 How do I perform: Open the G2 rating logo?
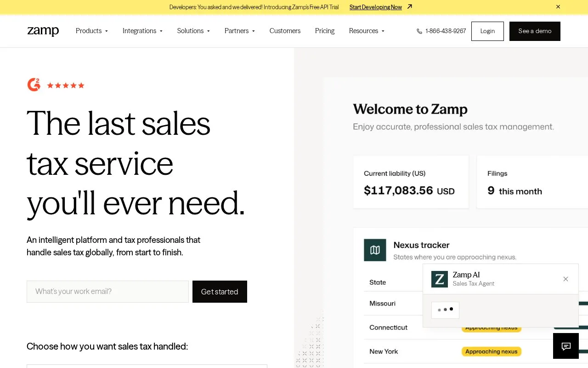[34, 85]
